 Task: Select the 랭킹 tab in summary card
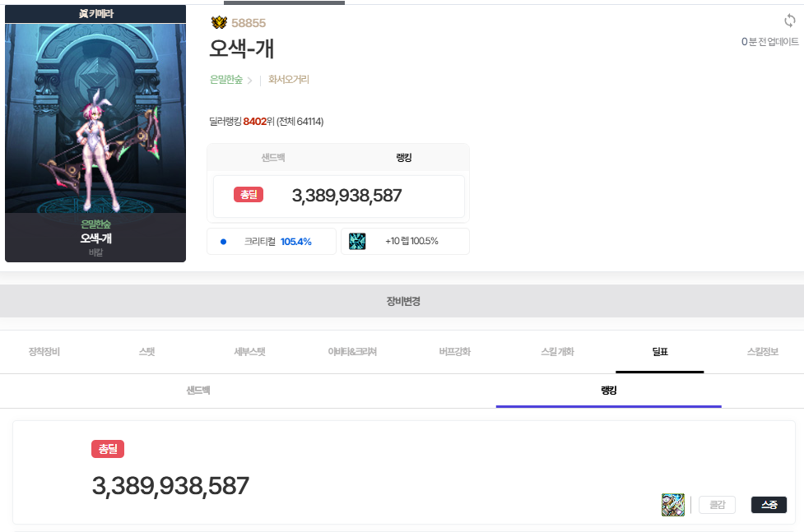[x=403, y=157]
